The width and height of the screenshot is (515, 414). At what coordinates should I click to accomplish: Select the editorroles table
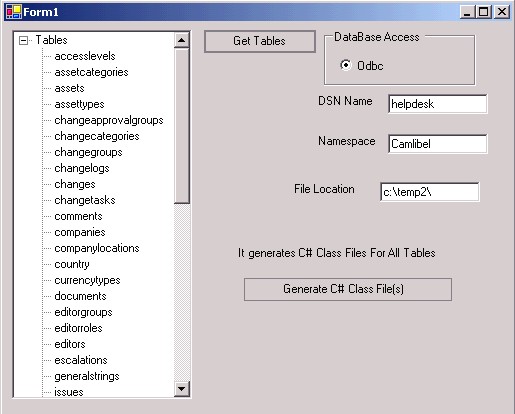[78, 328]
